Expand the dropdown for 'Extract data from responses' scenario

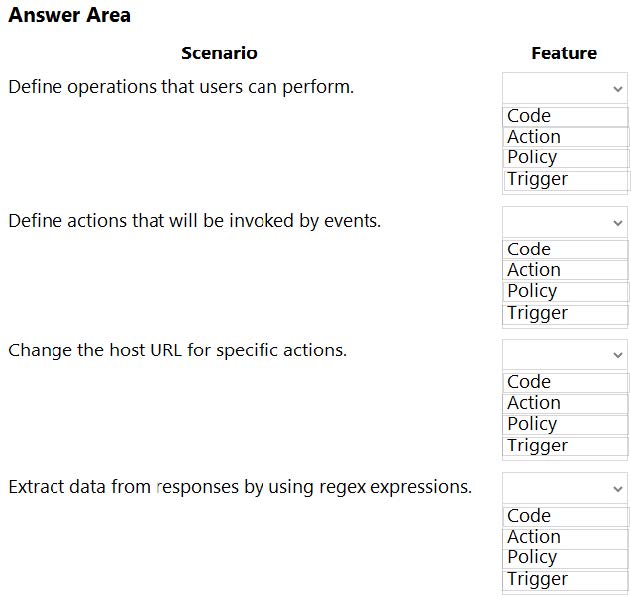(565, 488)
